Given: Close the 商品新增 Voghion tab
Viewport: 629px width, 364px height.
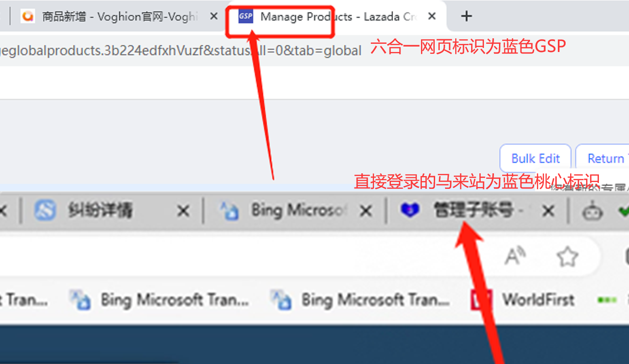Looking at the screenshot, I should click(x=213, y=16).
